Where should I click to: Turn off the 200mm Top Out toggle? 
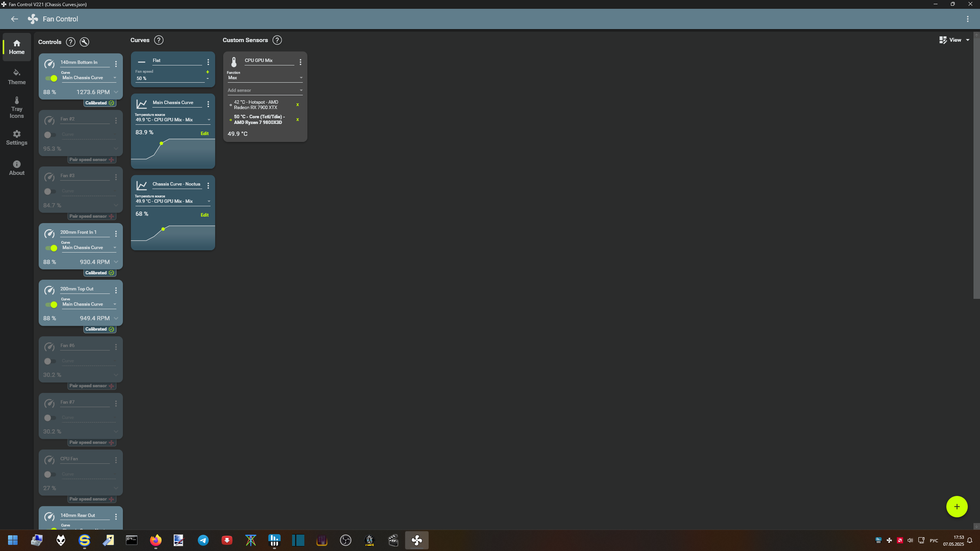pos(51,305)
